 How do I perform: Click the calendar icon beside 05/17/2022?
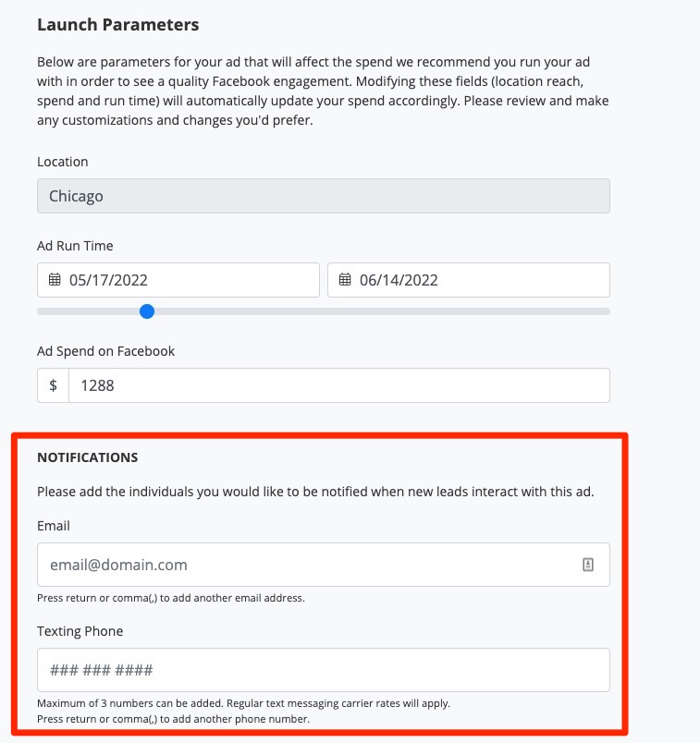(55, 280)
